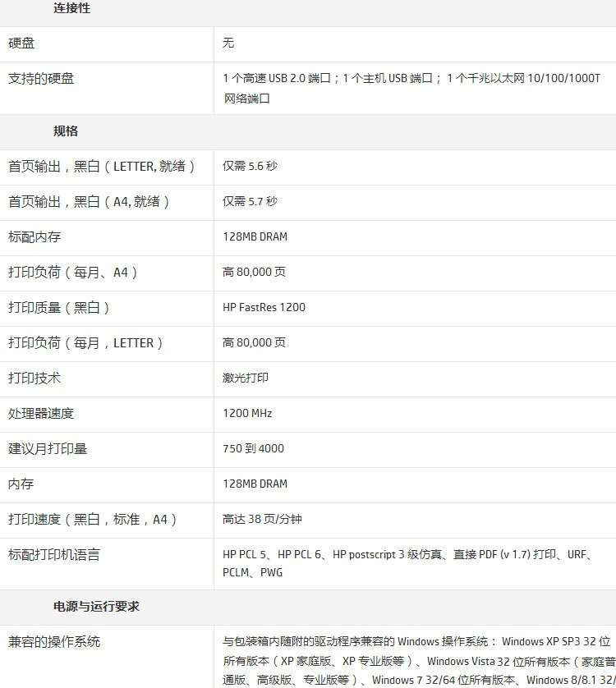Select 128MB DRAM value beside 内存
Screen dimensions: 616x688
[255, 484]
